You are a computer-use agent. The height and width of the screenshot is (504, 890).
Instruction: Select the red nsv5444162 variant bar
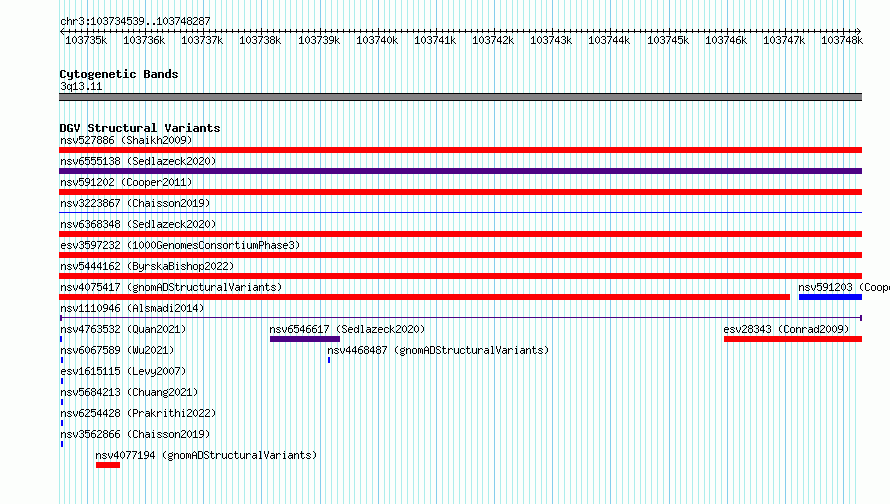(x=460, y=276)
